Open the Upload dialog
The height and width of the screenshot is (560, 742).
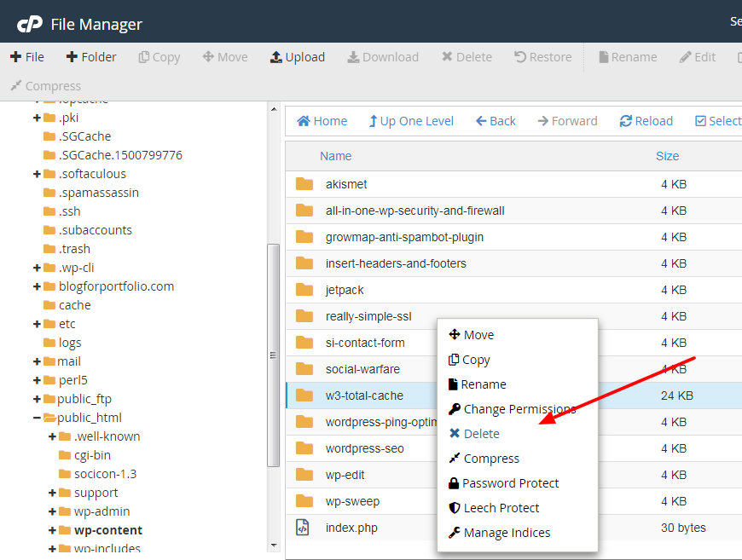click(x=297, y=57)
